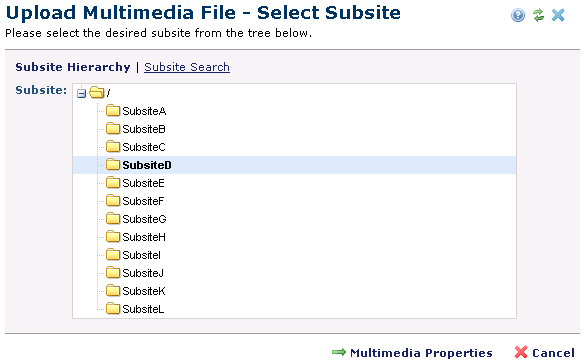Proceed to Multimedia Properties
Viewport: 583px width, 364px height.
[412, 352]
